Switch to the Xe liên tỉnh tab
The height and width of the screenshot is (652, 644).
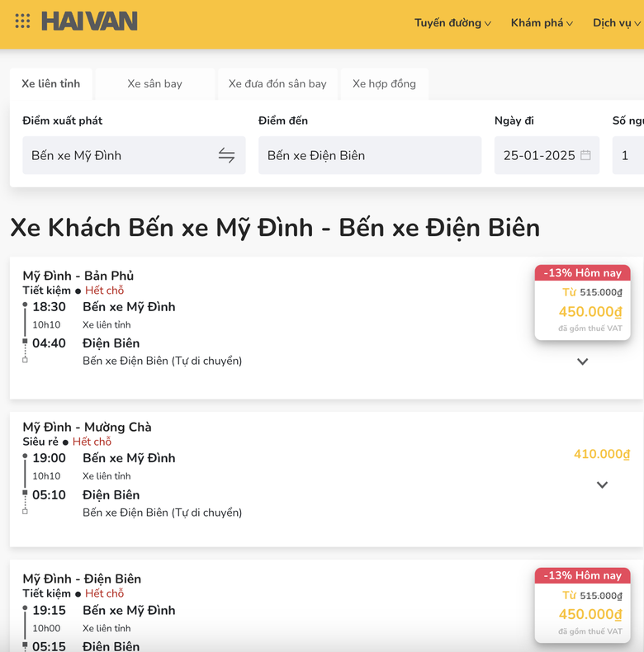coord(51,84)
